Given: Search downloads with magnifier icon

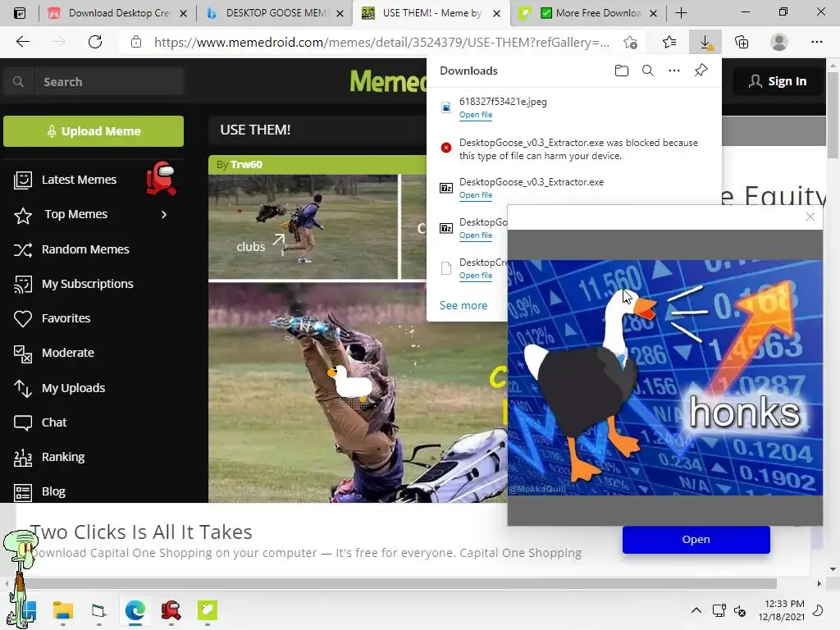Looking at the screenshot, I should (648, 71).
